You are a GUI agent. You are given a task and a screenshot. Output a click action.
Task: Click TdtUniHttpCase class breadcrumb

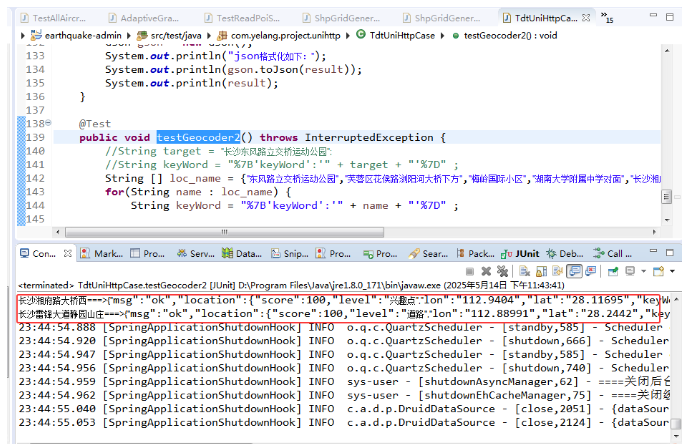point(396,35)
